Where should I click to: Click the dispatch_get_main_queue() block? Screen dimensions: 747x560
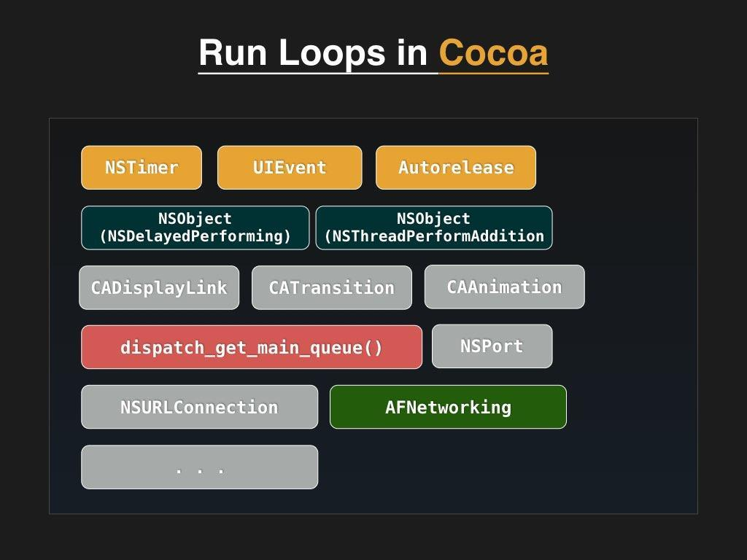[x=252, y=347]
